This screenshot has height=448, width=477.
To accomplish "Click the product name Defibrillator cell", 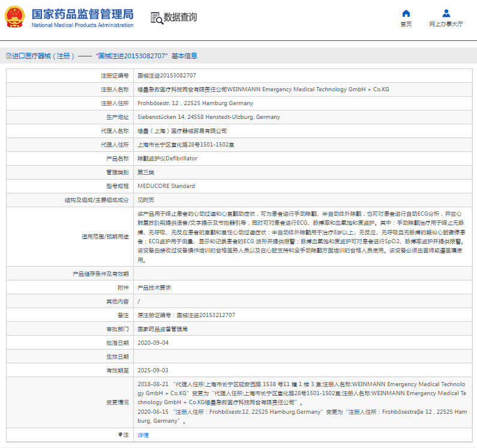I will click(x=167, y=159).
